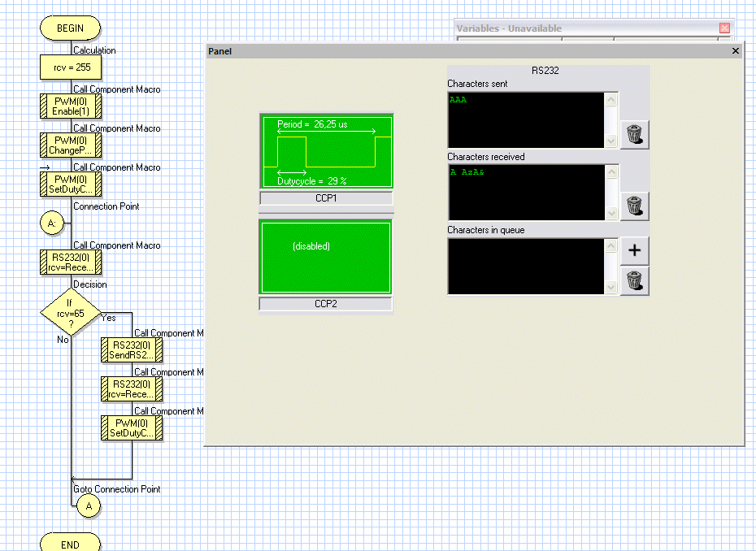Viewport: 756px width, 551px height.
Task: Close the Variables window
Action: pos(724,28)
